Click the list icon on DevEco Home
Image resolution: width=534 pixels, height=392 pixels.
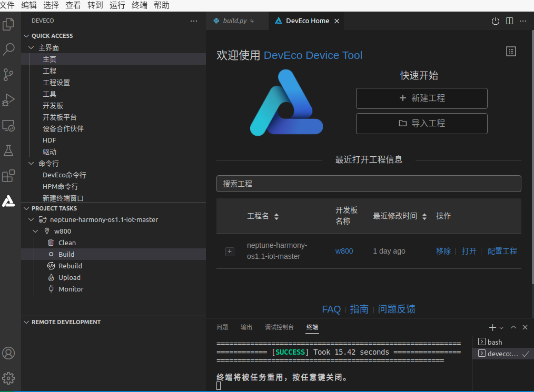point(511,52)
